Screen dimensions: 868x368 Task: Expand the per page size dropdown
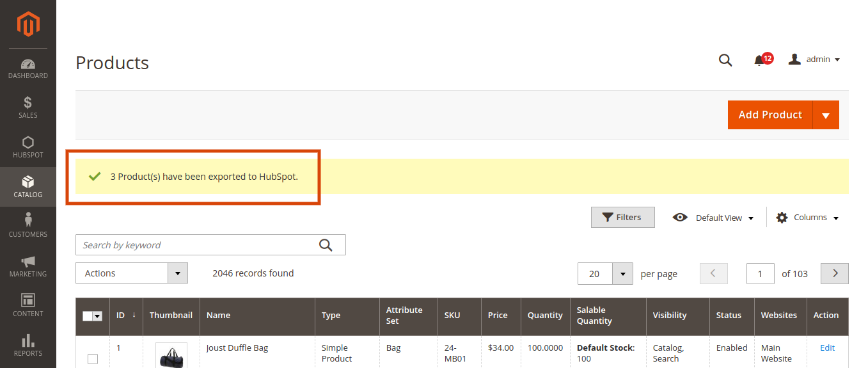click(622, 274)
